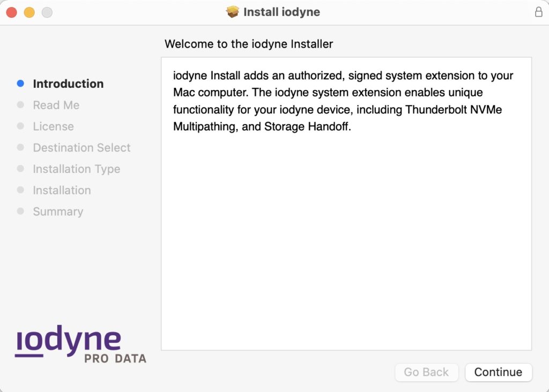Go to the Destination Select step
This screenshot has height=392, width=549.
pyautogui.click(x=81, y=148)
